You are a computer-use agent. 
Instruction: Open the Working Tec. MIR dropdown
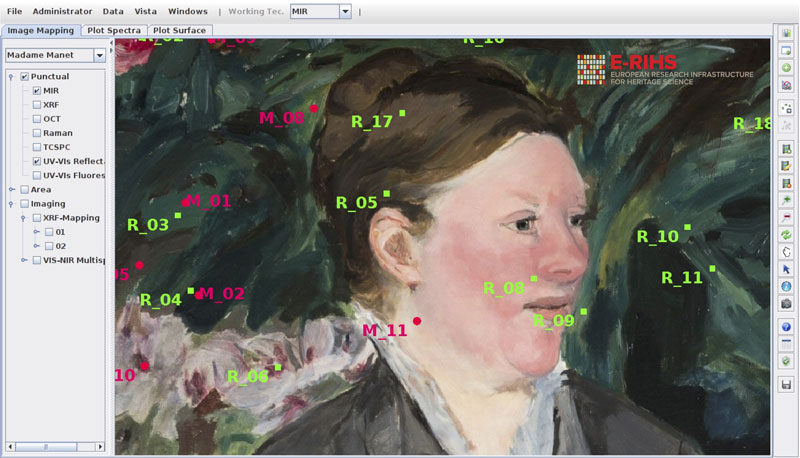coord(345,11)
